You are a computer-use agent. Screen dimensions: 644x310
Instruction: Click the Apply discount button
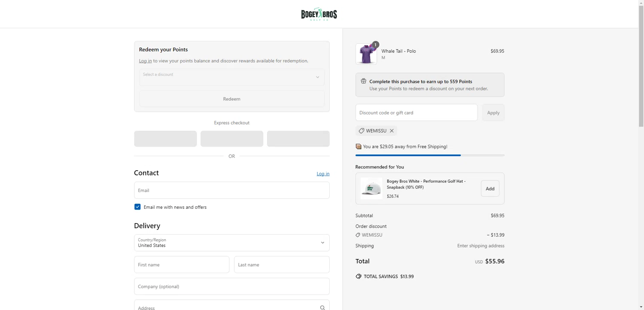[x=493, y=112]
